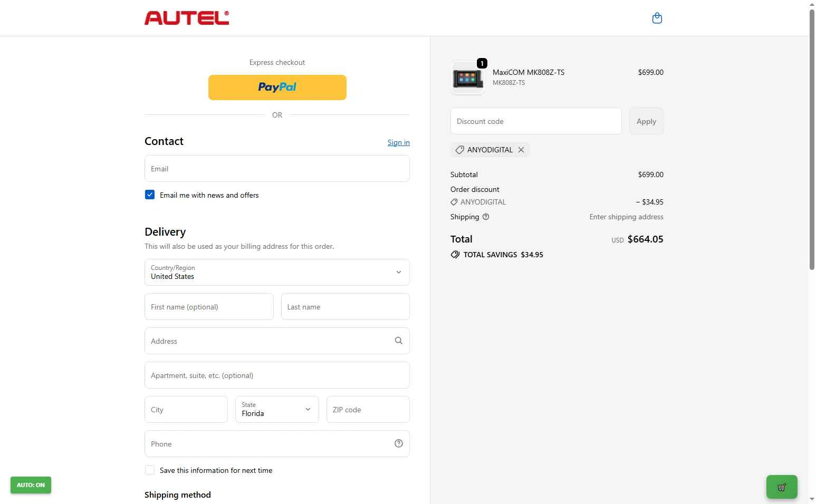Check Save this information for next time
This screenshot has width=816, height=504.
click(x=150, y=470)
